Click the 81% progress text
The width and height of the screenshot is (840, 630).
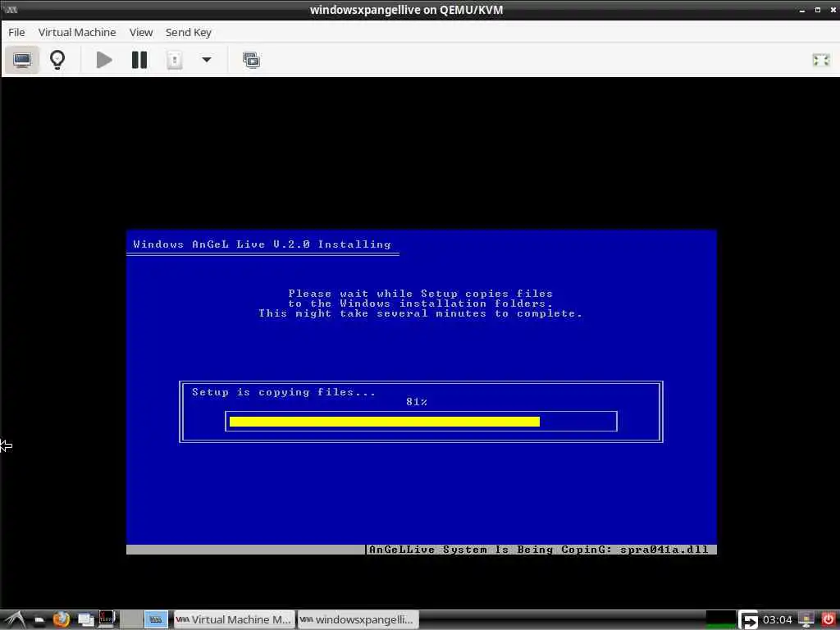417,402
